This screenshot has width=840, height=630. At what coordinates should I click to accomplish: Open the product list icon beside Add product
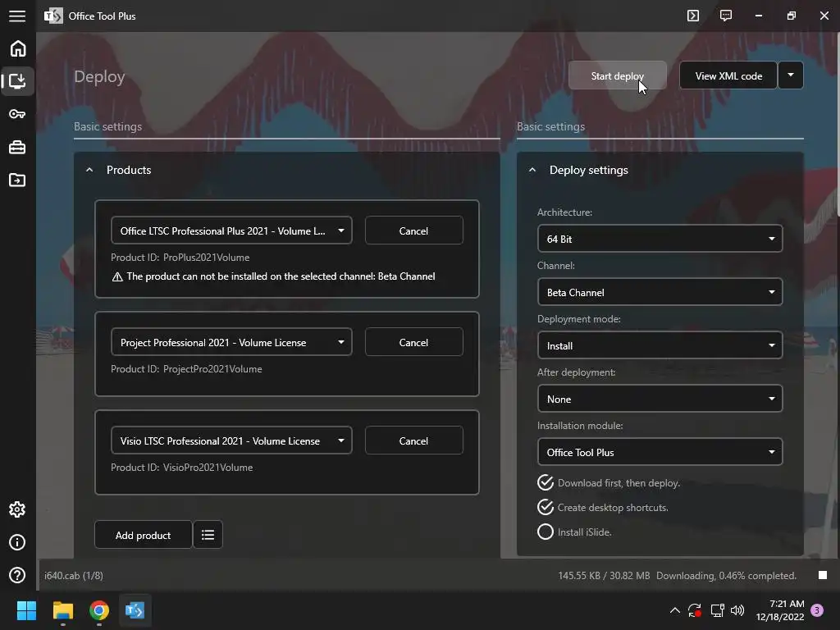click(x=208, y=535)
